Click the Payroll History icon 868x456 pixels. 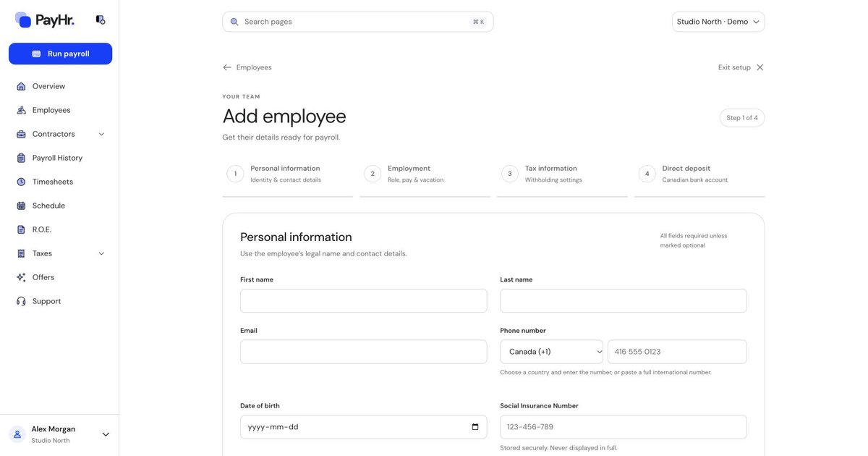(21, 158)
